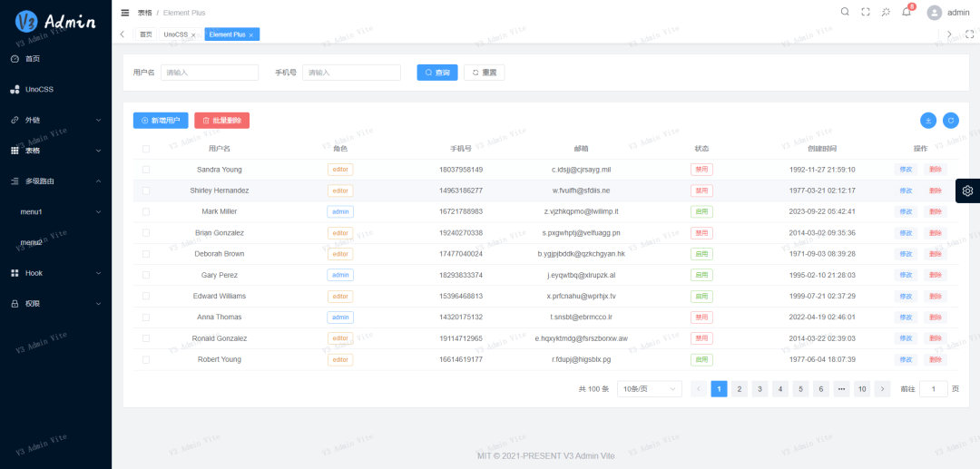Click the 新增用户 button
Image resolution: width=980 pixels, height=469 pixels.
tap(161, 120)
